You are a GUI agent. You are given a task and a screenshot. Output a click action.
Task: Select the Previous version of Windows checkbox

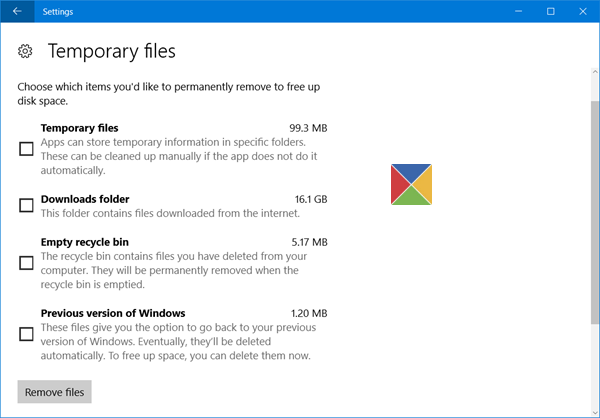coord(27,334)
